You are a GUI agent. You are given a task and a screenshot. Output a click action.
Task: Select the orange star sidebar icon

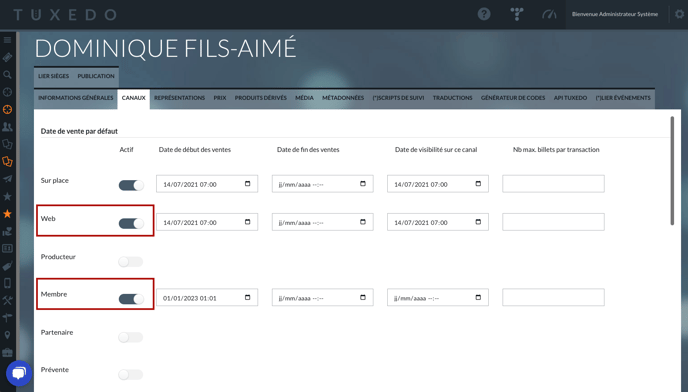click(7, 214)
